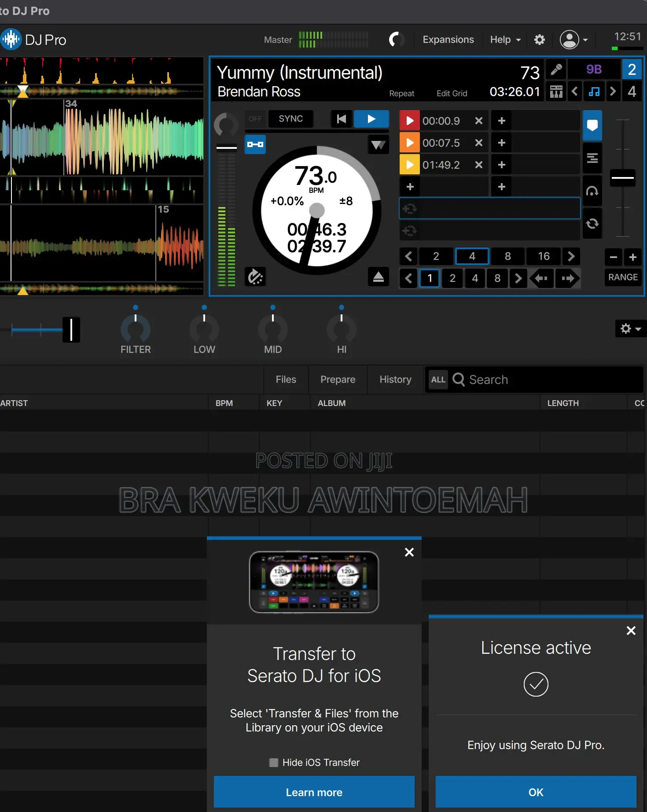Image resolution: width=647 pixels, height=812 pixels.
Task: Open Edit Grid for the track
Action: pyautogui.click(x=452, y=93)
